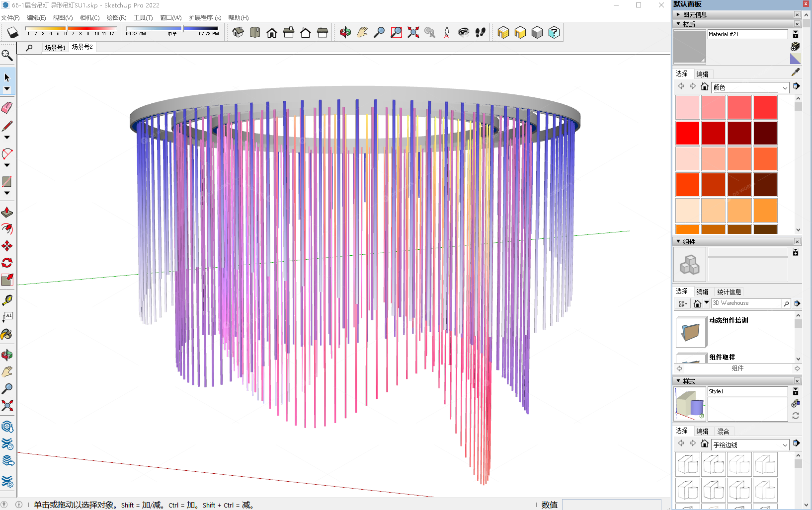Activate the Move tool
This screenshot has width=812, height=510.
pos(7,246)
